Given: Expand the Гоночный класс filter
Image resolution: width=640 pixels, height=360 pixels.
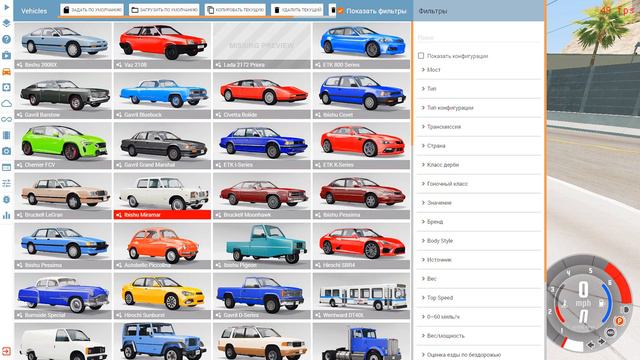Looking at the screenshot, I should click(478, 184).
